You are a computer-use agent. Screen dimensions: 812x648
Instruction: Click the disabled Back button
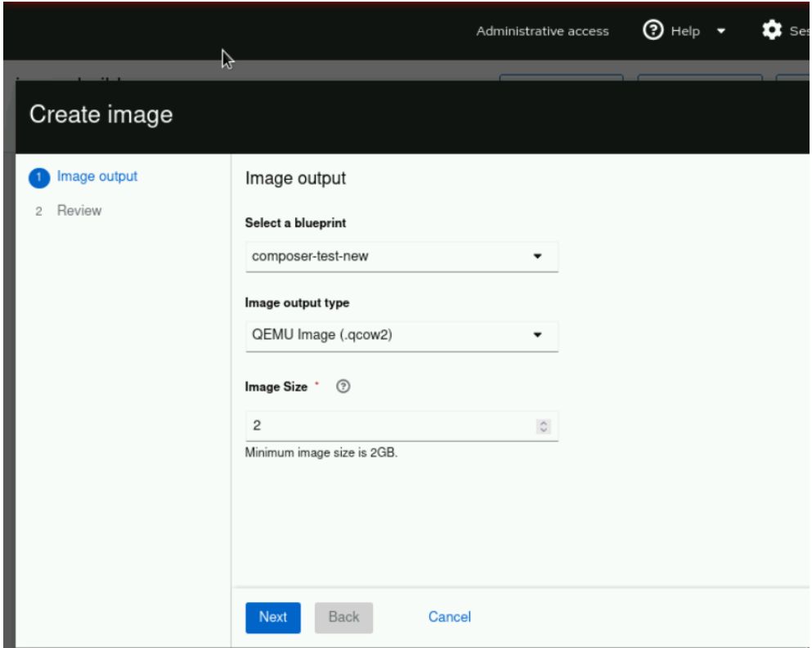pyautogui.click(x=343, y=618)
